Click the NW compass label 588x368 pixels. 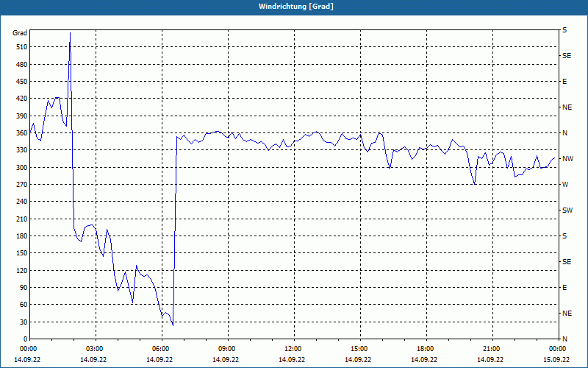pyautogui.click(x=567, y=159)
